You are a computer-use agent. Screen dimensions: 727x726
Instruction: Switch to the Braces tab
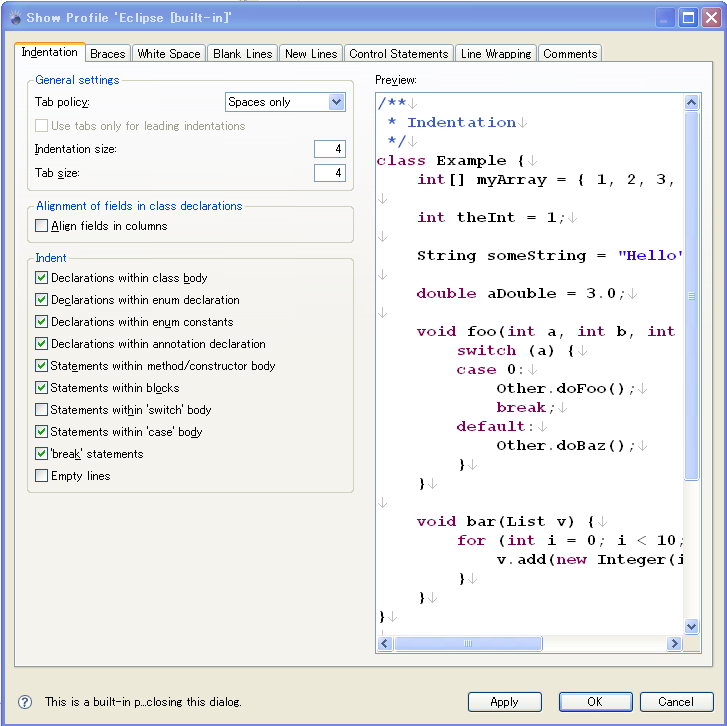click(108, 54)
